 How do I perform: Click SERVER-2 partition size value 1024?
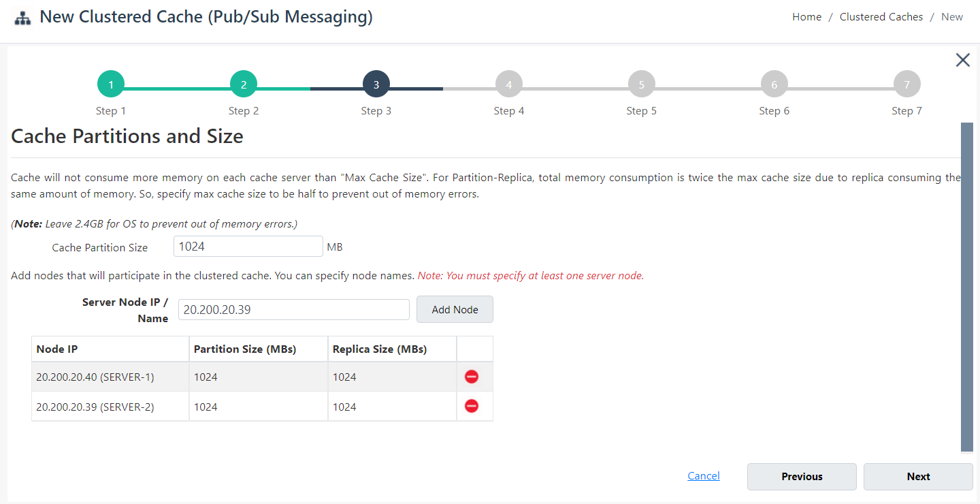(x=206, y=407)
